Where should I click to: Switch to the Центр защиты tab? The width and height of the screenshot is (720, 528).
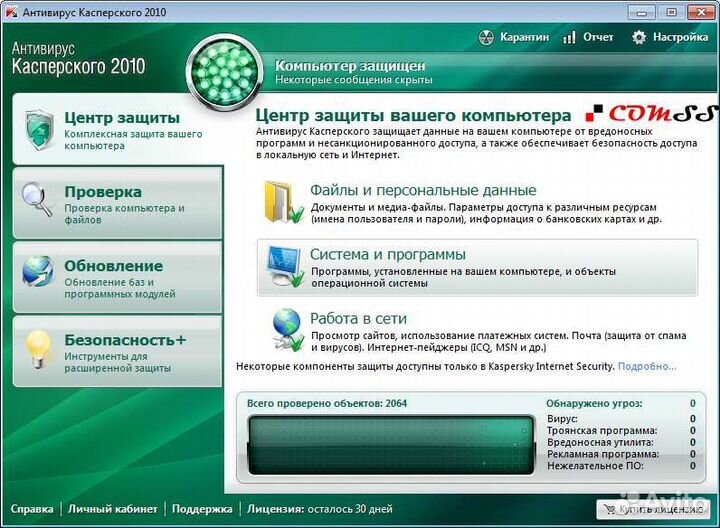pyautogui.click(x=118, y=129)
